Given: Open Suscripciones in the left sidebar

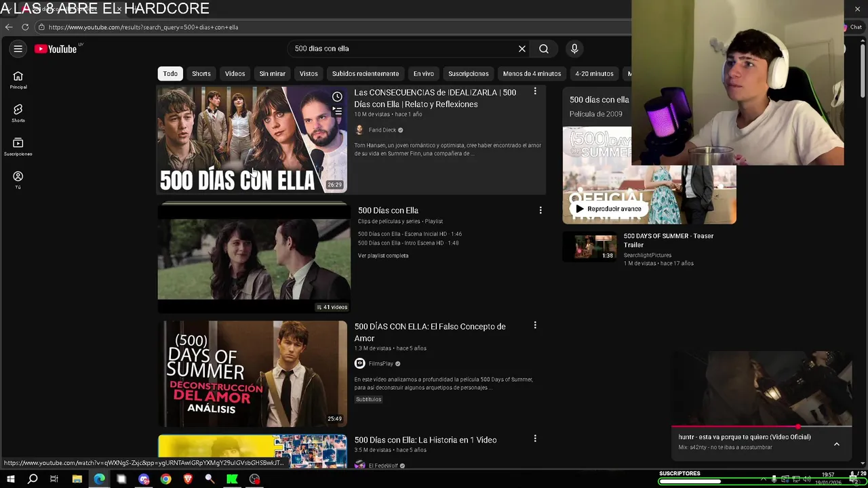Looking at the screenshot, I should tap(18, 146).
